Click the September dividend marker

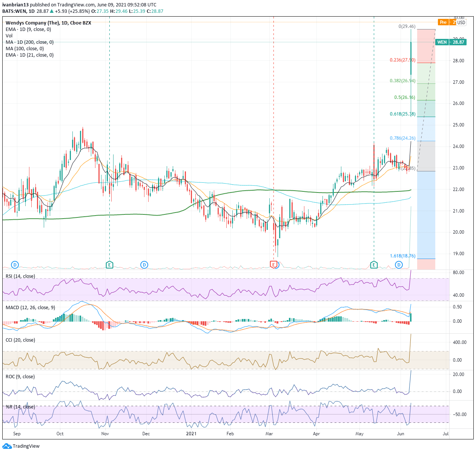(x=15, y=265)
